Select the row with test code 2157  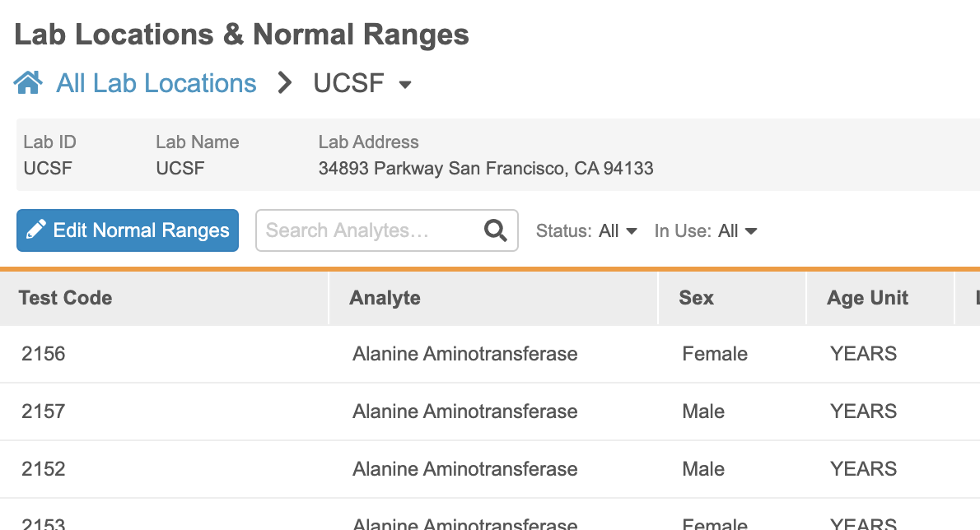coord(44,411)
